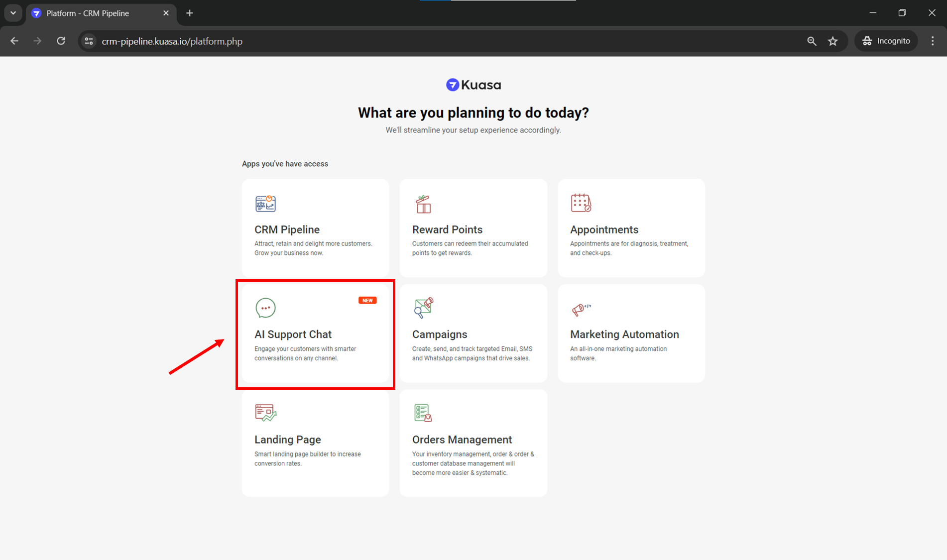Image resolution: width=947 pixels, height=560 pixels.
Task: Click the Appointments calendar icon
Action: coord(581,203)
